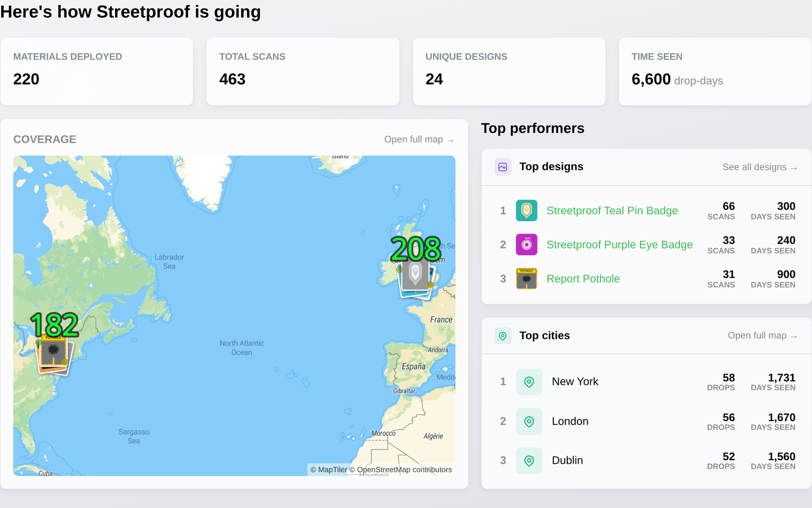The image size is (812, 508).
Task: Click See all designs link
Action: (x=760, y=167)
